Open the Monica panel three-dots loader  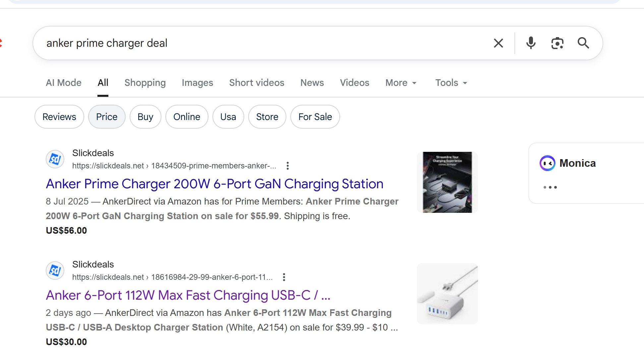tap(550, 187)
